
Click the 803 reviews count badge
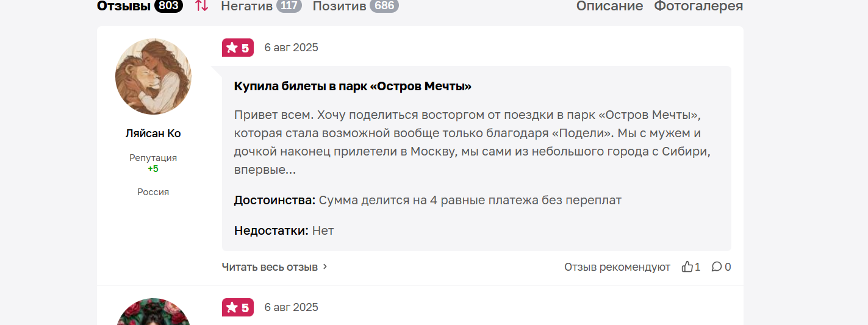pyautogui.click(x=168, y=6)
